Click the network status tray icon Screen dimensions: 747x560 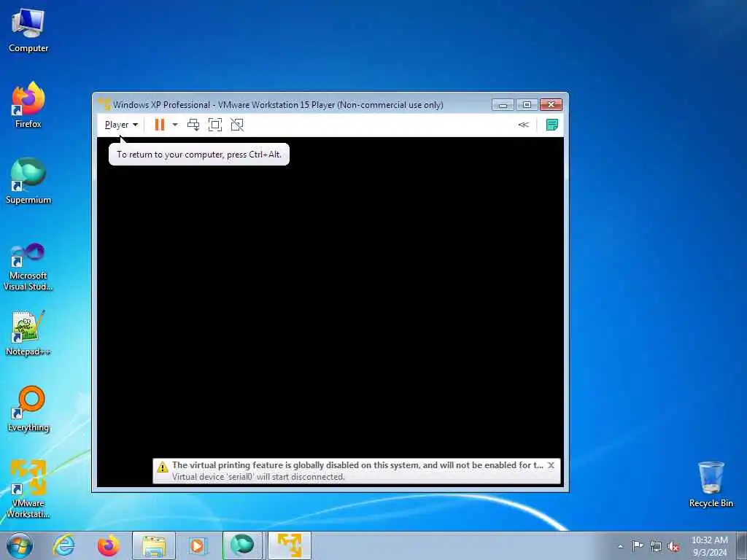[x=656, y=546]
